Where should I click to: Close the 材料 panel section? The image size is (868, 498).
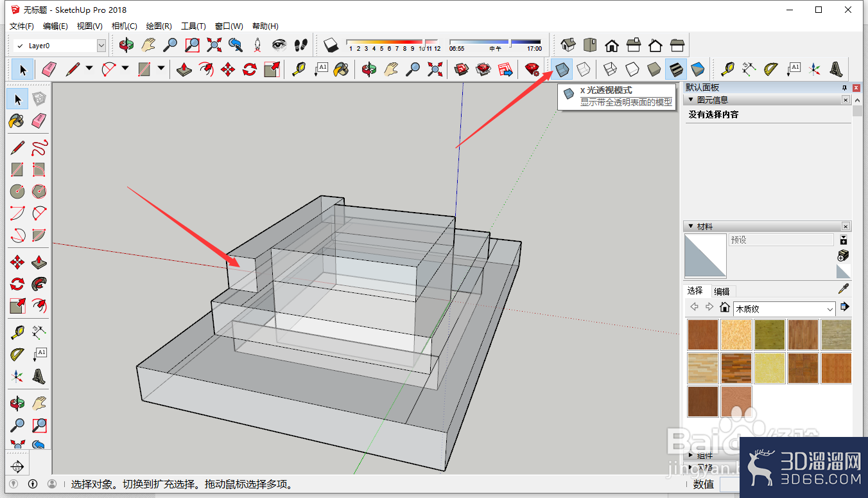pyautogui.click(x=846, y=226)
